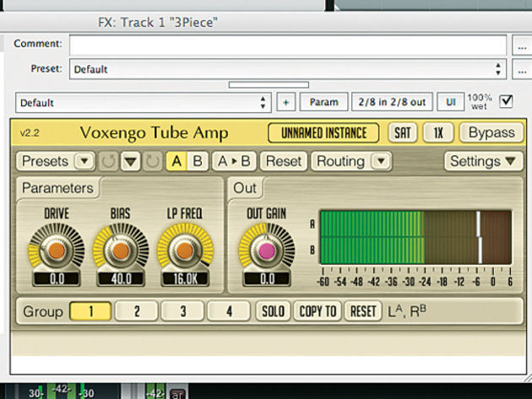Screen dimensions: 532x399
Task: Click the pink Out Gain knob
Action: click(x=267, y=251)
